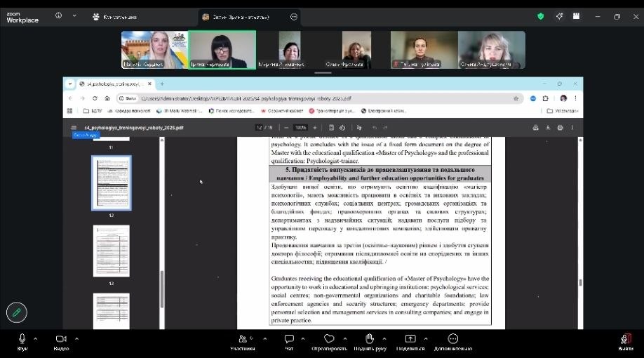644x358 pixels.
Task: Open the Чат chat panel
Action: point(288,340)
